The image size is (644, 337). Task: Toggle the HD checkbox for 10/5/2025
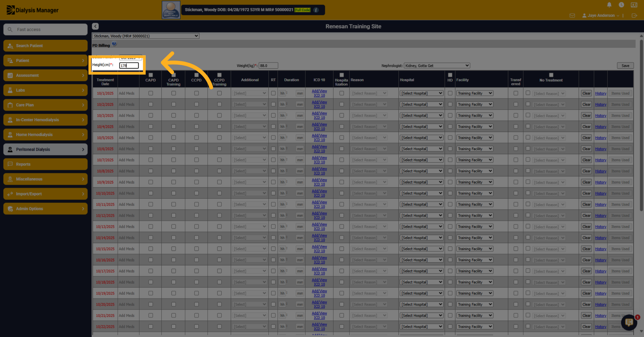coord(450,138)
